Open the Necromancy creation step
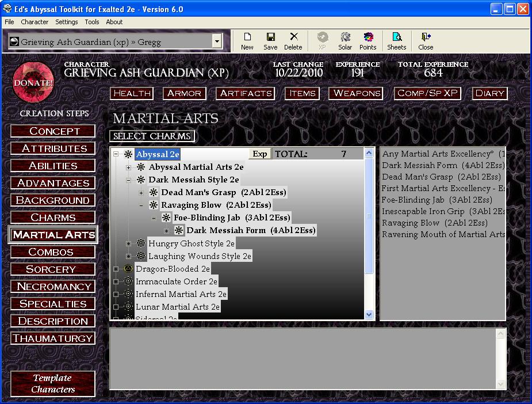532x404 pixels. click(x=53, y=287)
